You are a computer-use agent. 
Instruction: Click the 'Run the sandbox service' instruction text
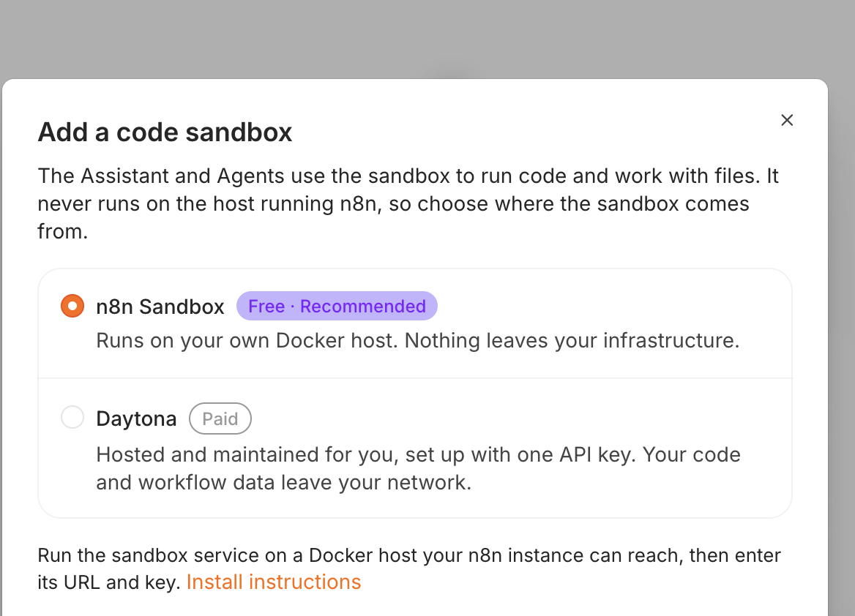(409, 568)
